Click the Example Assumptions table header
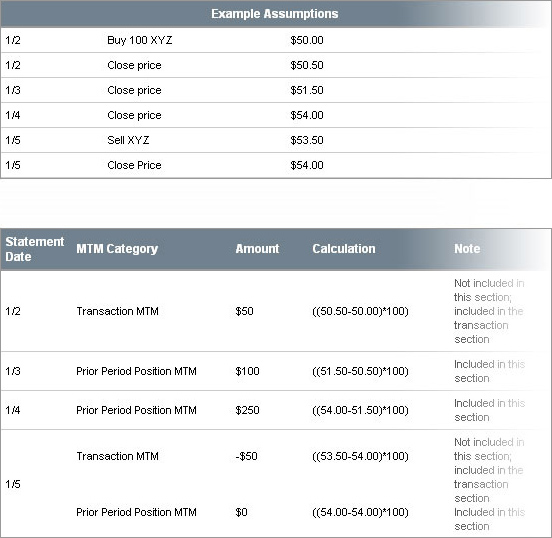The width and height of the screenshot is (552, 538). pyautogui.click(x=275, y=14)
